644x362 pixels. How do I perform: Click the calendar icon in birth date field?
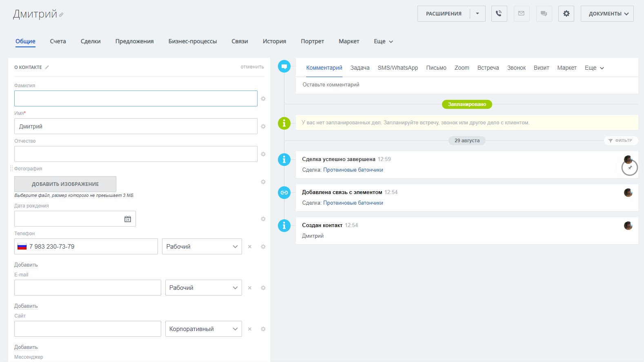(128, 219)
